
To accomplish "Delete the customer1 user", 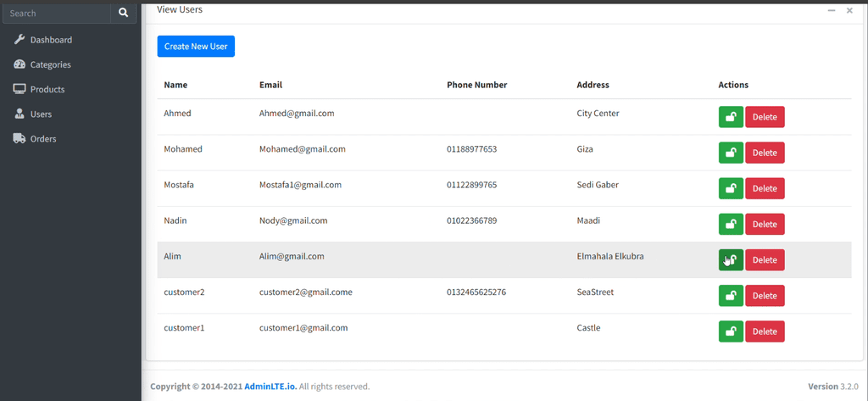I will 765,331.
